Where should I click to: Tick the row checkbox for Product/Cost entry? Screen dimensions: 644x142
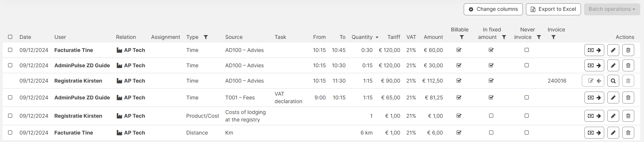coord(10,116)
